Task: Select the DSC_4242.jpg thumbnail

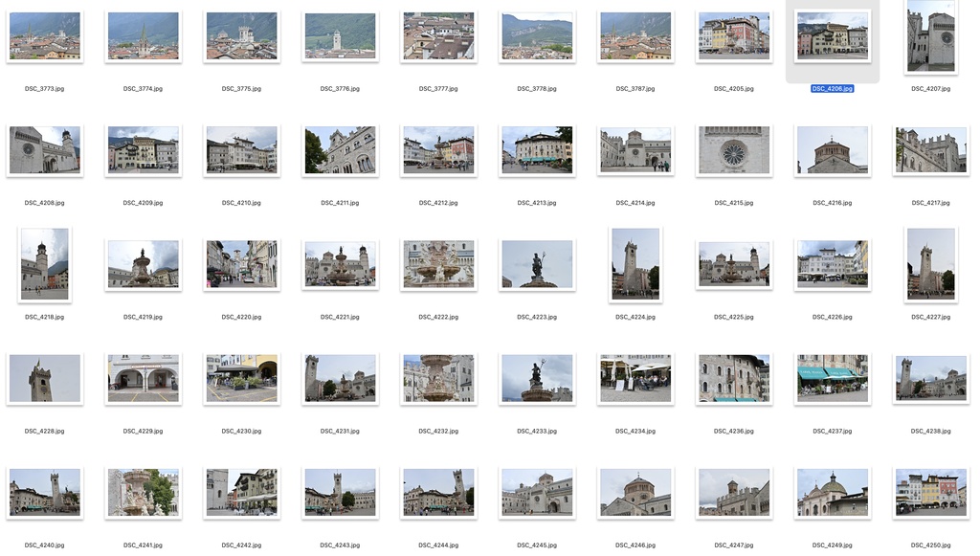Action: (241, 492)
